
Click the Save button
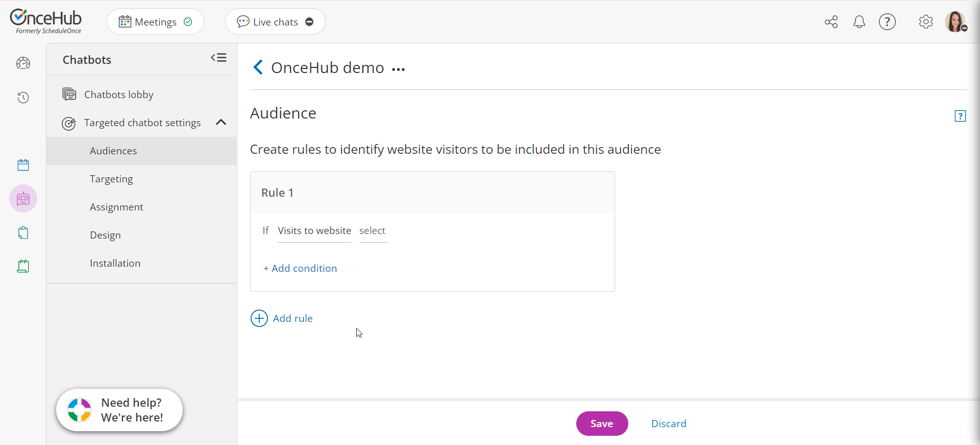pos(602,424)
